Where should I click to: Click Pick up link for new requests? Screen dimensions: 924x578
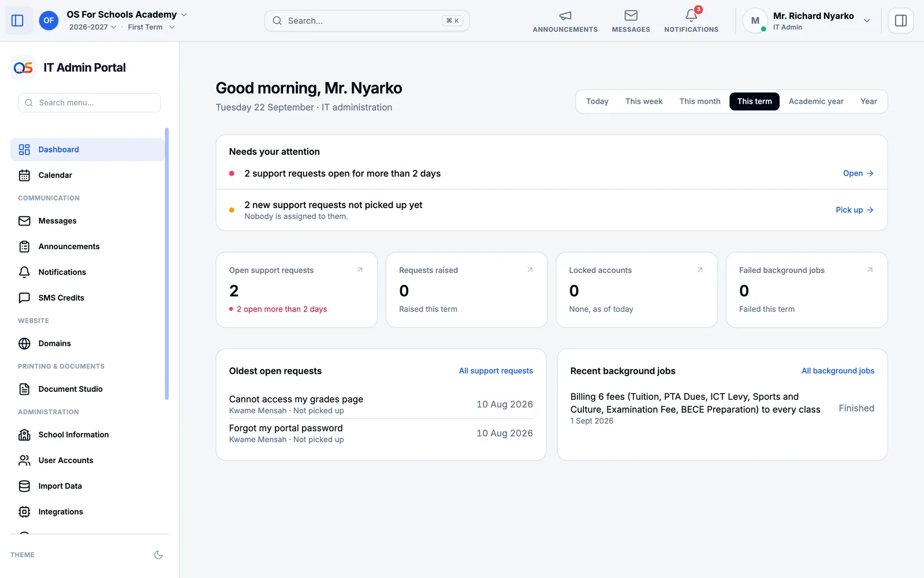pyautogui.click(x=855, y=210)
